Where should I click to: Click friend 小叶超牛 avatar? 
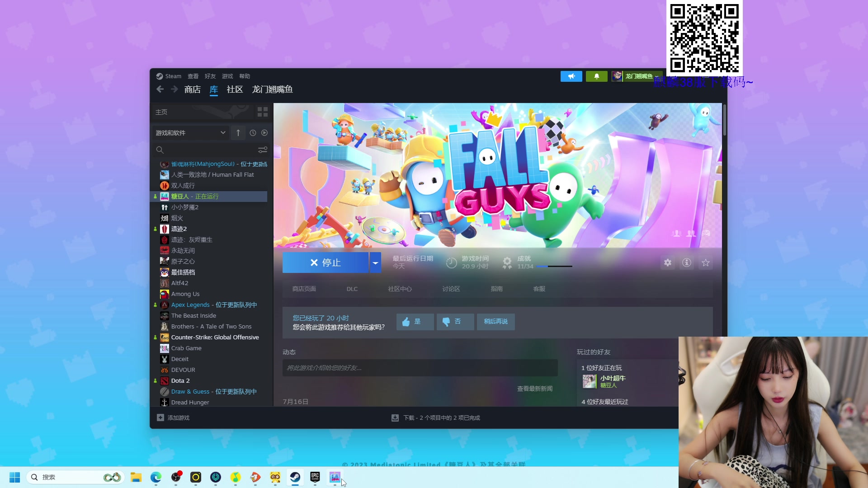pos(590,381)
